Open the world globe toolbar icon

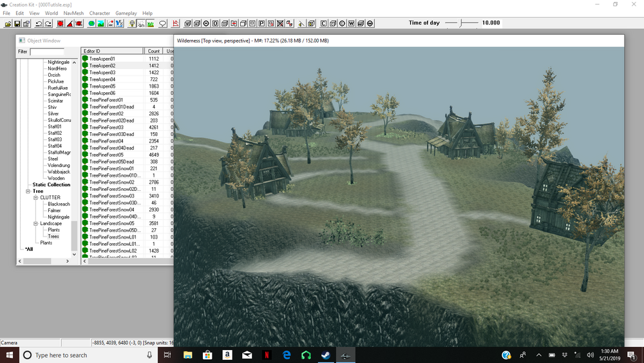[91, 23]
